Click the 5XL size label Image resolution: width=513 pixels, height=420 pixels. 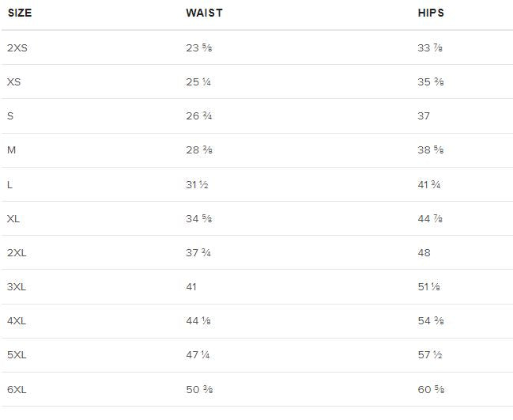point(17,355)
